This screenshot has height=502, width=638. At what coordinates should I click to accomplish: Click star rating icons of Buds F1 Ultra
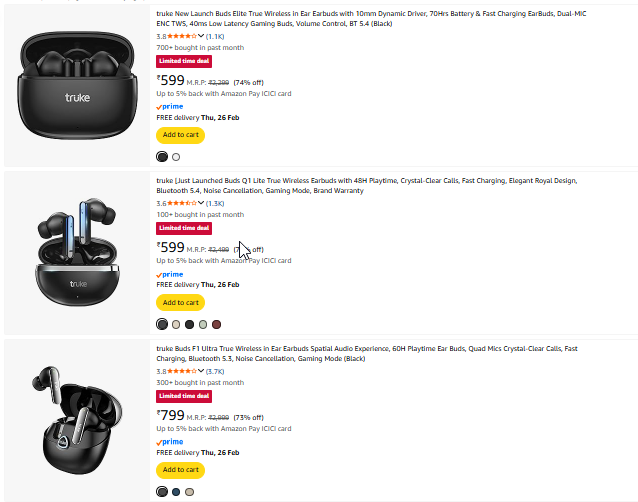(182, 371)
